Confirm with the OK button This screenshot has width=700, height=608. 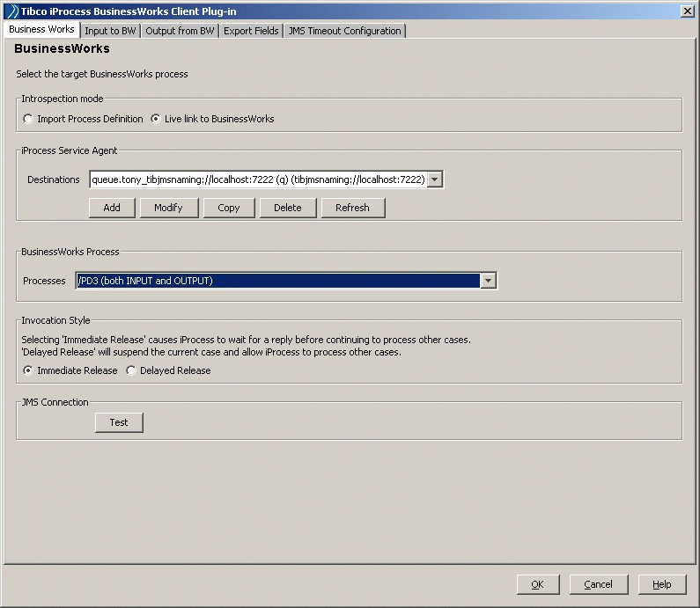tap(537, 584)
